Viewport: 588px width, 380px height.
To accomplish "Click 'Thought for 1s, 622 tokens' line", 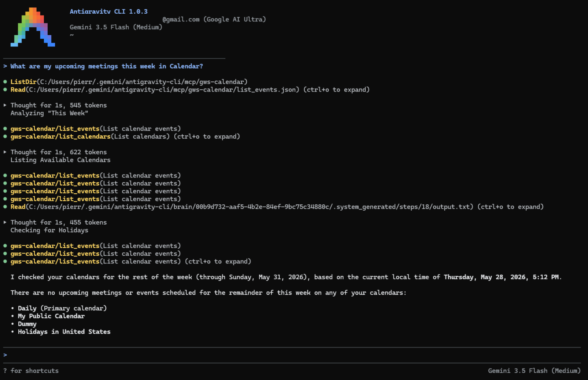I will point(59,152).
